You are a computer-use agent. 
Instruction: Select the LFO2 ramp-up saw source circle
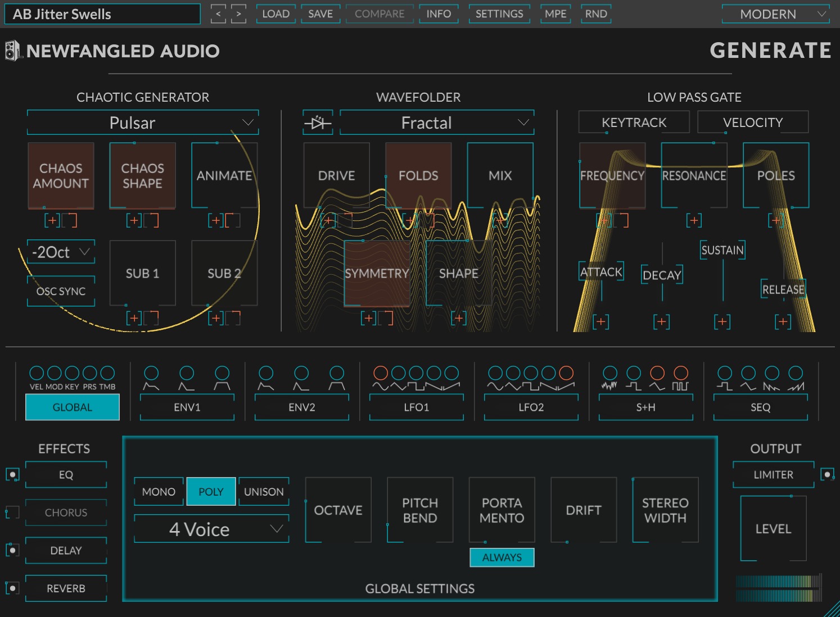coord(566,373)
